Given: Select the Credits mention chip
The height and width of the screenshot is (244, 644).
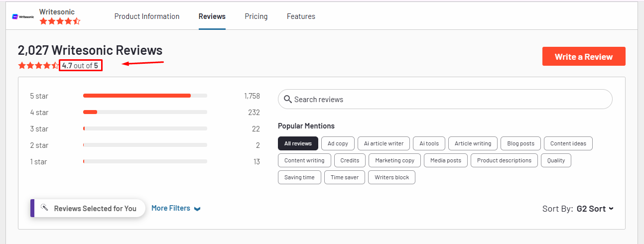Looking at the screenshot, I should pos(350,160).
